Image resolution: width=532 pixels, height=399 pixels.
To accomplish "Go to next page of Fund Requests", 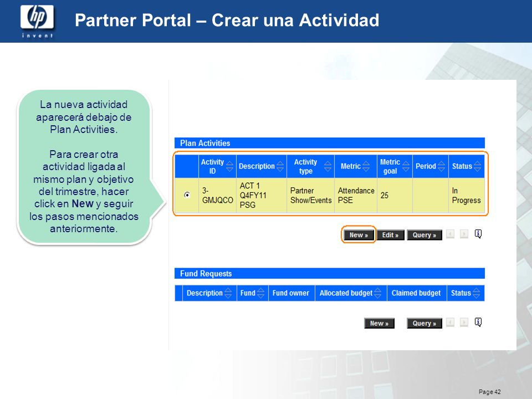I will (x=464, y=323).
